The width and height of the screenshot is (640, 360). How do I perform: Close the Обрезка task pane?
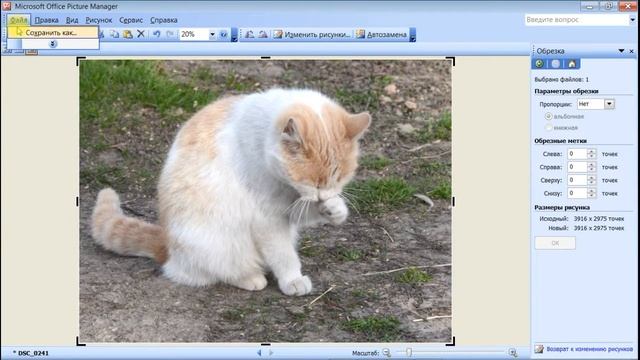click(x=632, y=51)
